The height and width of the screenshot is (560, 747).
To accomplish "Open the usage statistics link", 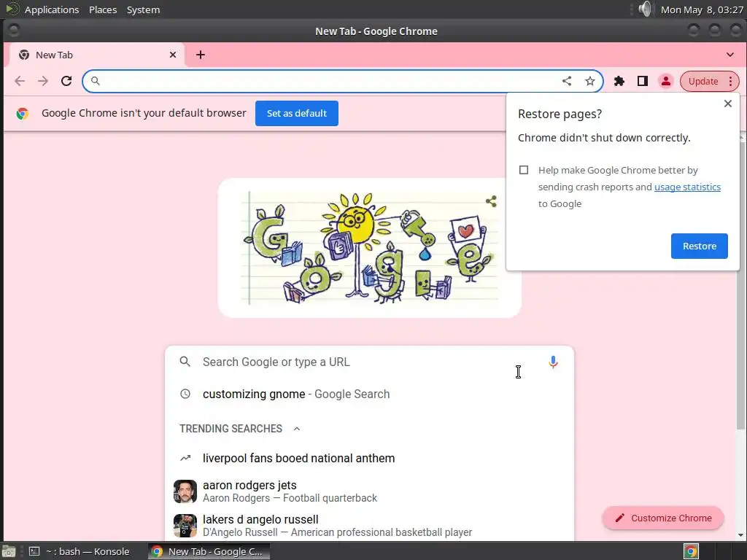I will point(687,187).
